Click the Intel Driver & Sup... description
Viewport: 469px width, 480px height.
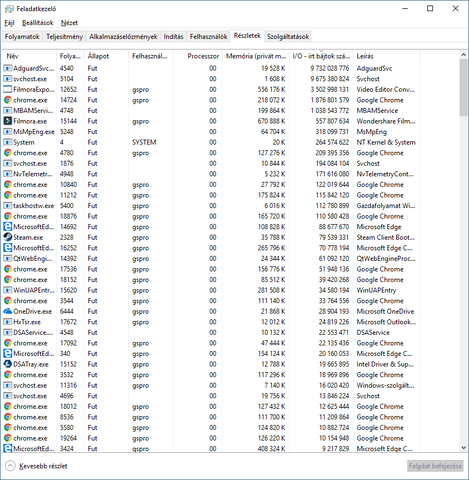click(x=385, y=364)
